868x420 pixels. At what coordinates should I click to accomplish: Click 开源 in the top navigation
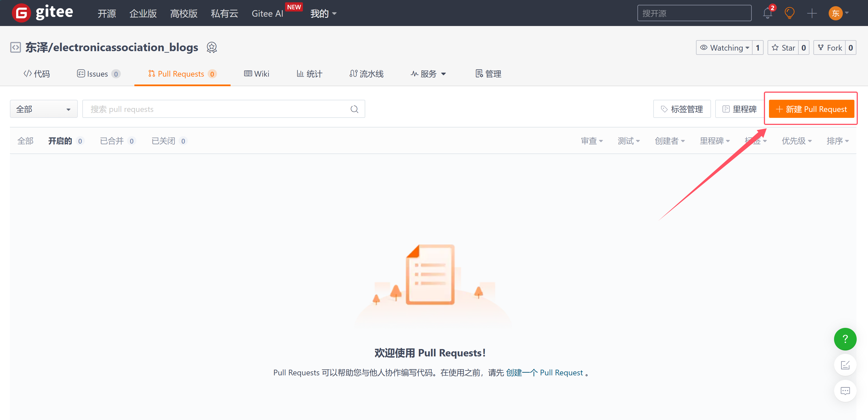(x=107, y=14)
